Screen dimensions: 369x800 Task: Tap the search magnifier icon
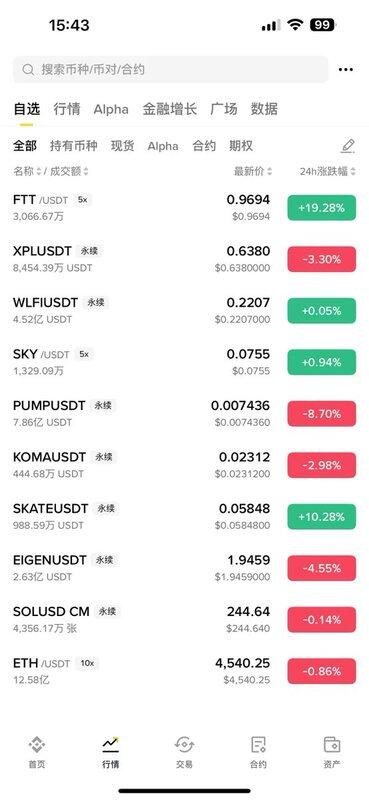click(29, 70)
